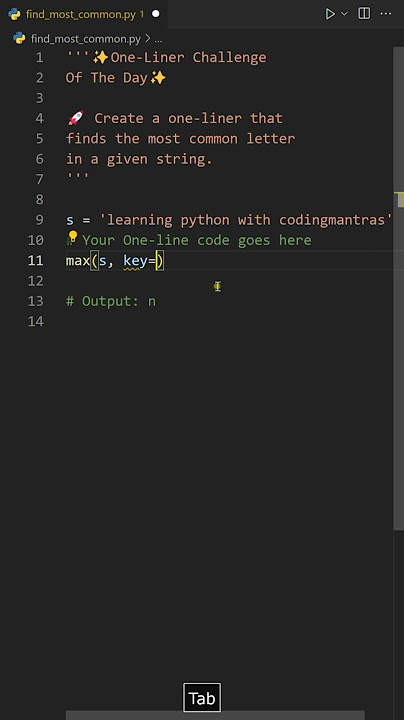Click the horizontal scrollbar at bottom
The height and width of the screenshot is (720, 404).
coord(215,715)
